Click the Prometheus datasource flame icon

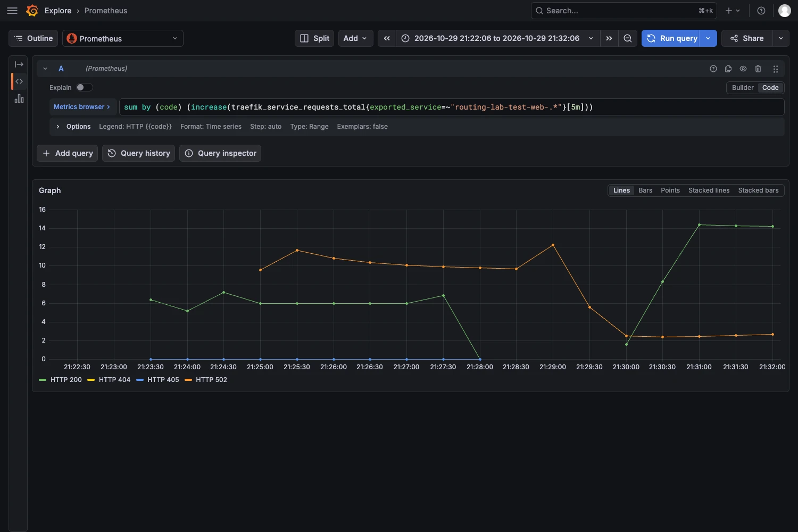[72, 38]
